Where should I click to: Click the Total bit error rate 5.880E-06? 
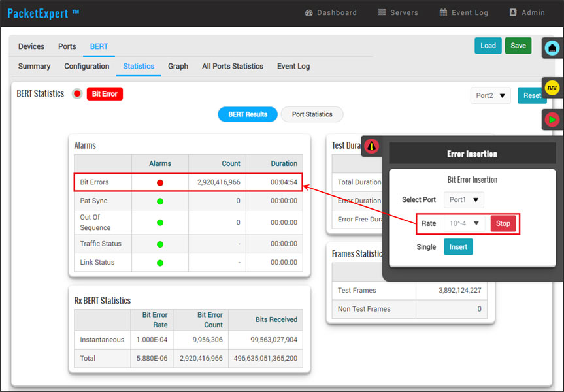(x=152, y=358)
